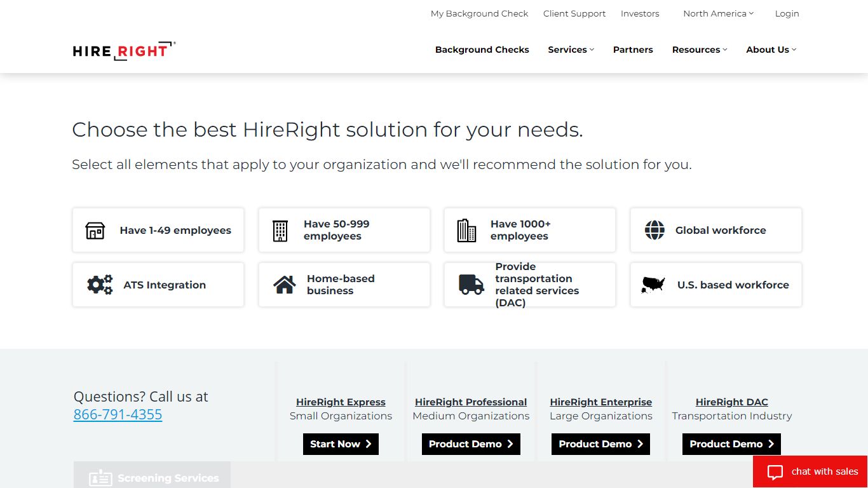
Task: Click Product Demo under HireRight Professional
Action: tap(471, 444)
